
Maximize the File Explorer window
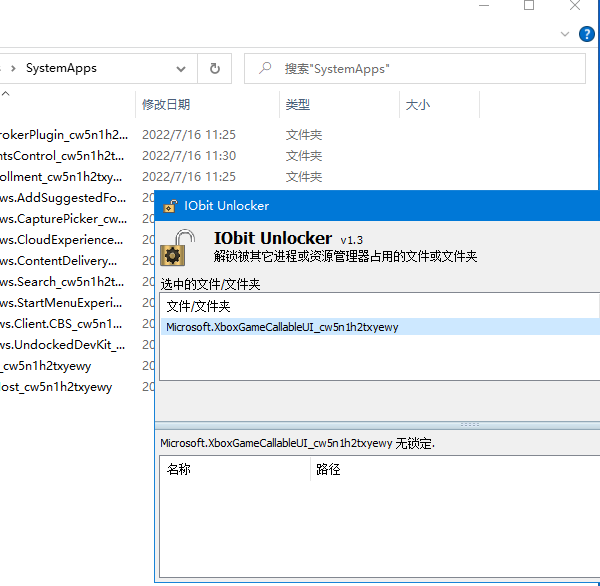tap(529, 6)
